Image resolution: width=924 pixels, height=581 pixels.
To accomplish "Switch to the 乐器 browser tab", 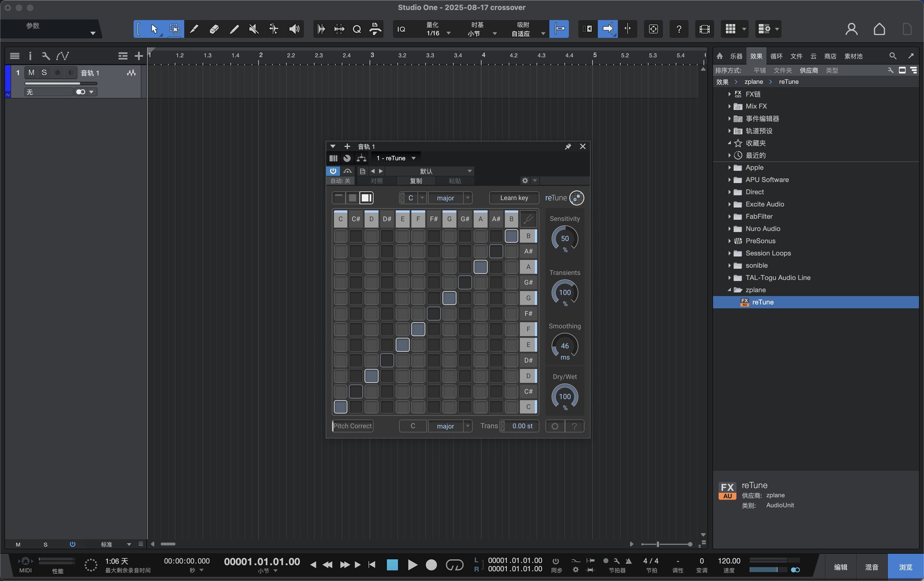I will [736, 56].
